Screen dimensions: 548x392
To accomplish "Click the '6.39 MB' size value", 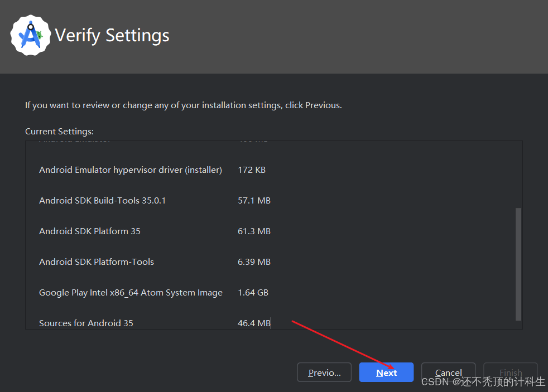I will click(x=254, y=262).
